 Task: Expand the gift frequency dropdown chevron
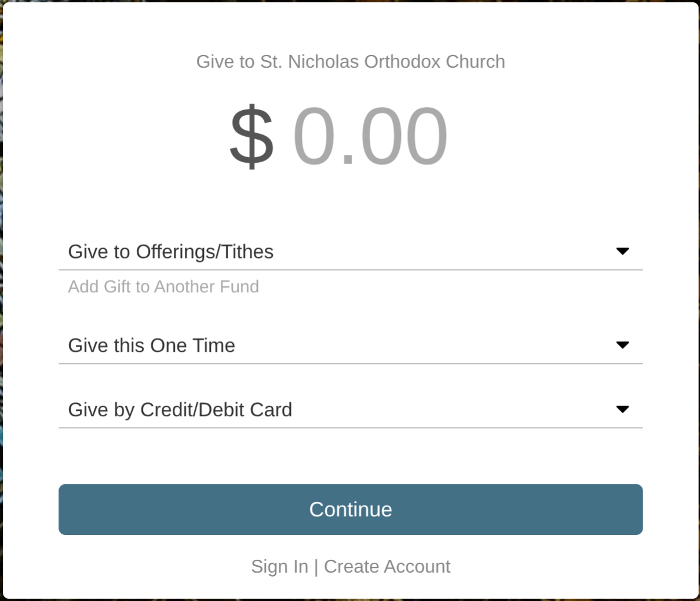pos(623,345)
